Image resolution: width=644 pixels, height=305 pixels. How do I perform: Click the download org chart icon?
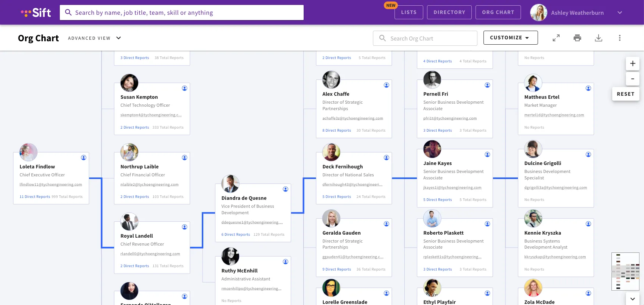[598, 38]
